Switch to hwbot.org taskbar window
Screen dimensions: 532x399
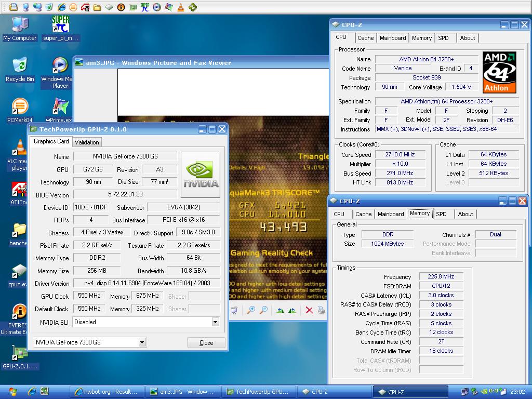click(107, 392)
